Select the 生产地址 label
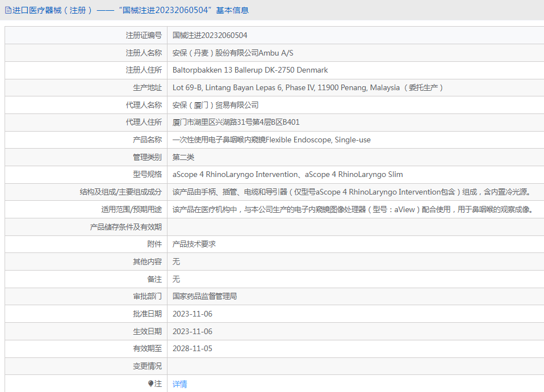 (x=148, y=88)
